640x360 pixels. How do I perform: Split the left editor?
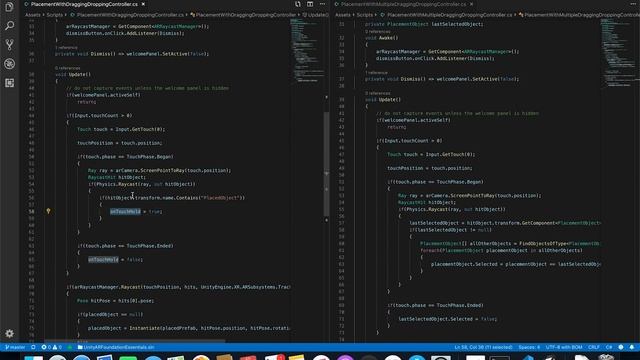(310, 4)
